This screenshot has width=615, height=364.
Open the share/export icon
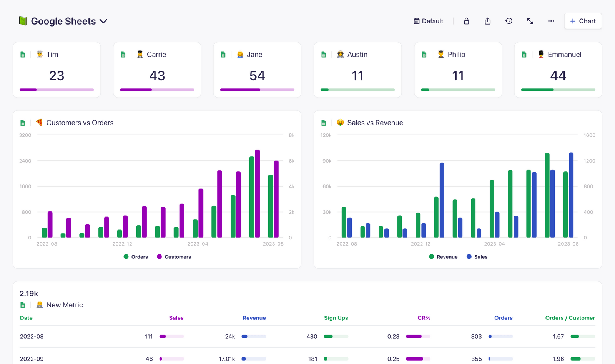pos(487,21)
